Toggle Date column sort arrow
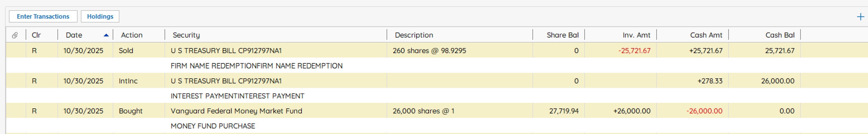 (106, 35)
